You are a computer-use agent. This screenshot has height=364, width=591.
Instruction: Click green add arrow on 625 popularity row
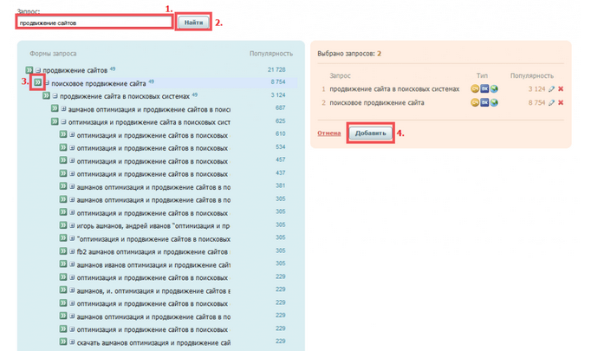pyautogui.click(x=55, y=121)
